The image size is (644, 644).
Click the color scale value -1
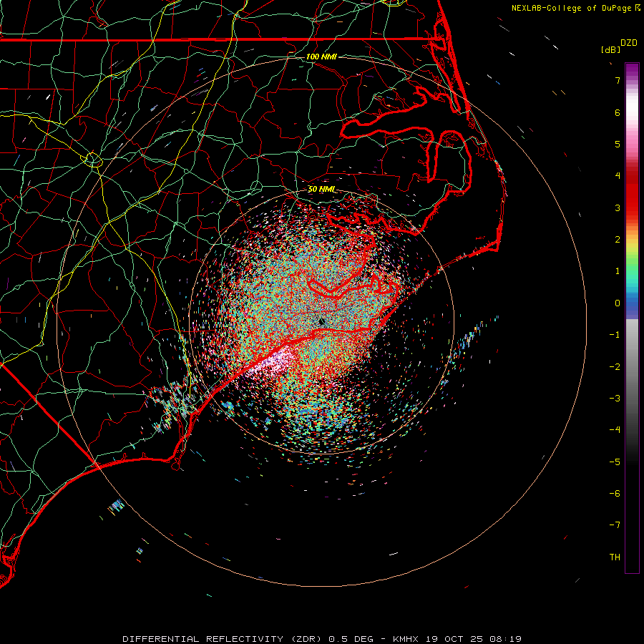tap(615, 335)
